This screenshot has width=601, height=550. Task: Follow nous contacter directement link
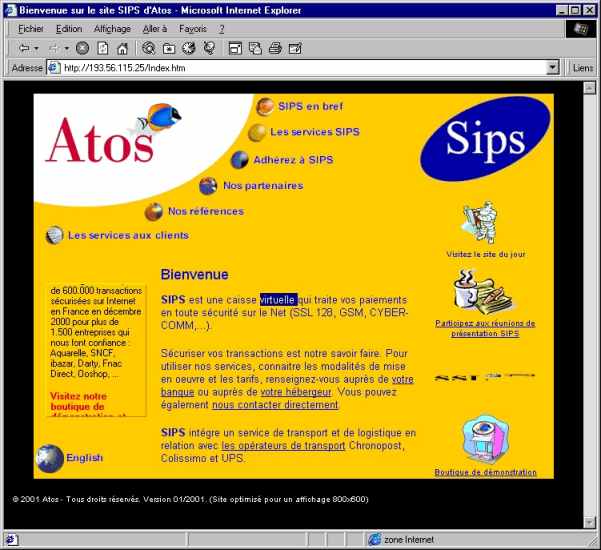tap(275, 405)
